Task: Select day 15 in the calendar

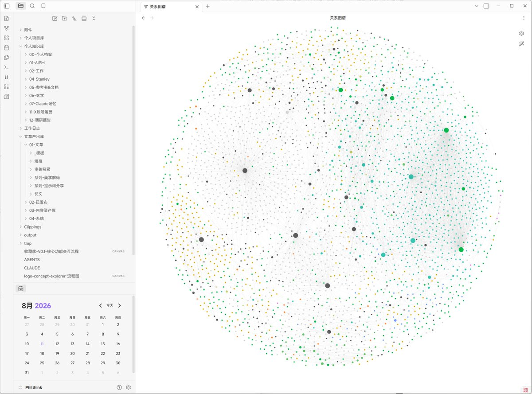Action: [x=103, y=344]
